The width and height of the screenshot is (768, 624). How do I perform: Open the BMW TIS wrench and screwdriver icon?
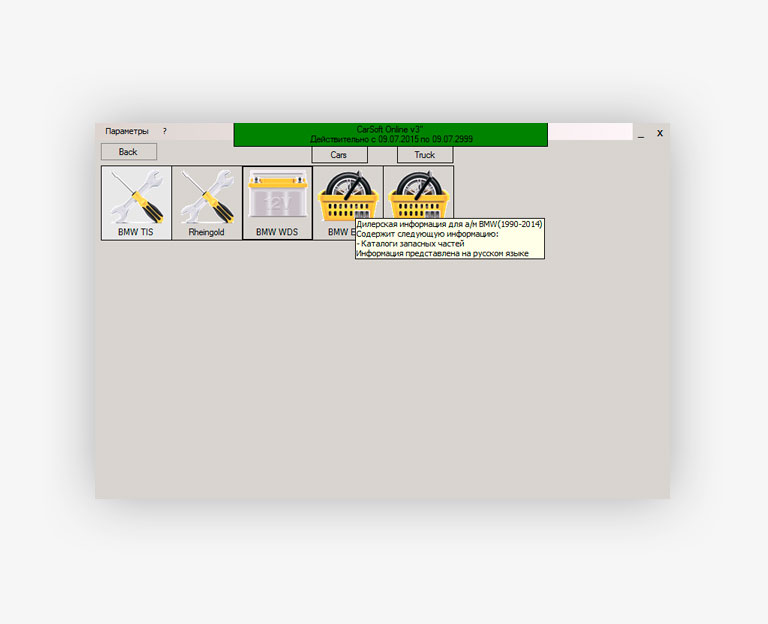pyautogui.click(x=136, y=196)
